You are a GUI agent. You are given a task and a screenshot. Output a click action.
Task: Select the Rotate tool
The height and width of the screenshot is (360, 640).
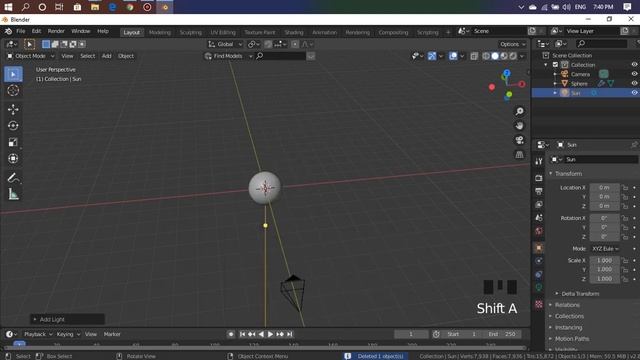pos(13,126)
